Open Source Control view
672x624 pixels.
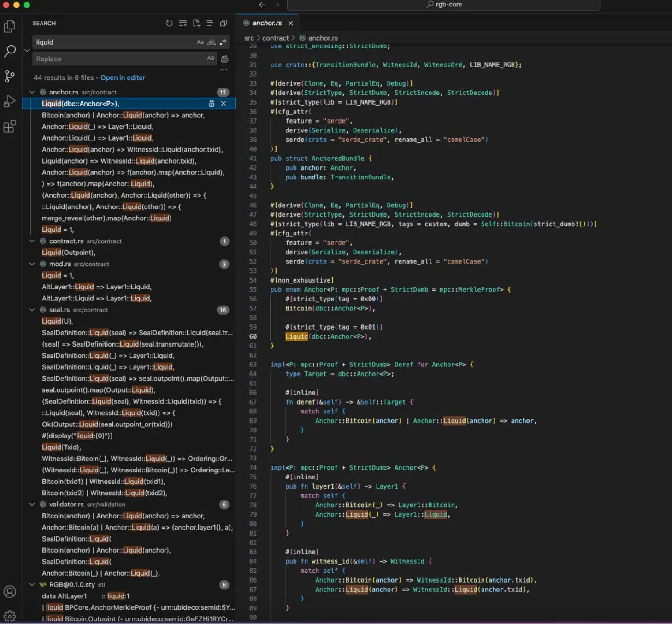10,76
